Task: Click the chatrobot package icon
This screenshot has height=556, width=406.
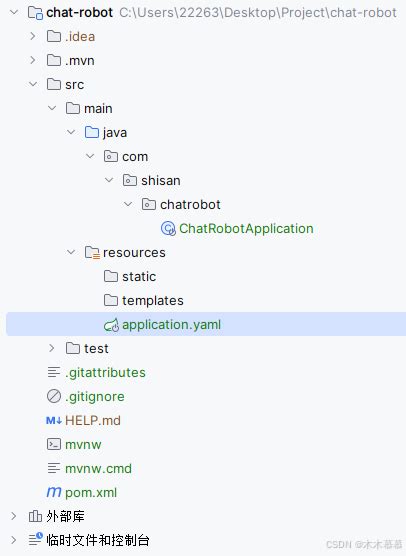Action: point(149,205)
